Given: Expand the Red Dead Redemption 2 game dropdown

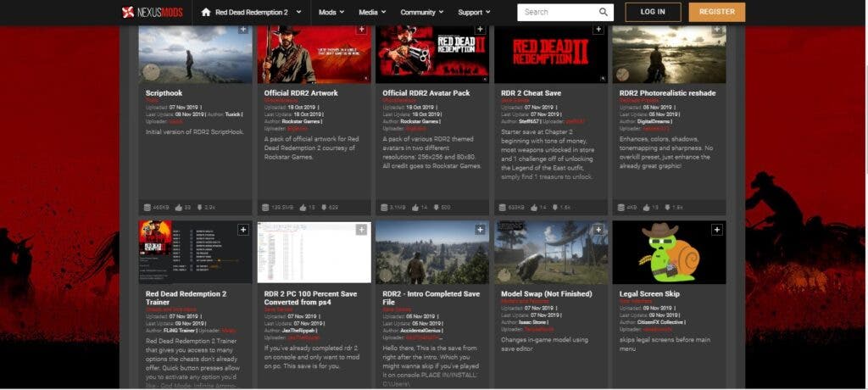Looking at the screenshot, I should point(299,12).
